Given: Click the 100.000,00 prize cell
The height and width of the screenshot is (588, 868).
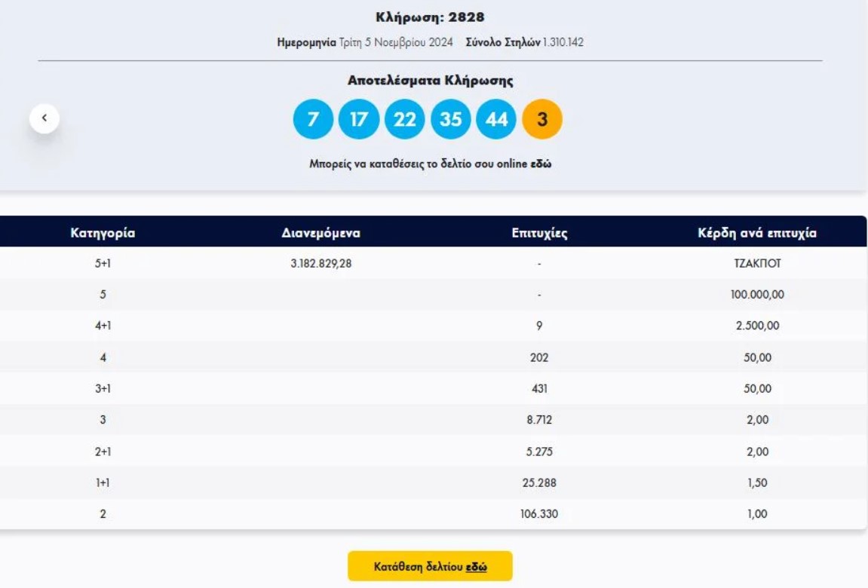Looking at the screenshot, I should (x=757, y=295).
